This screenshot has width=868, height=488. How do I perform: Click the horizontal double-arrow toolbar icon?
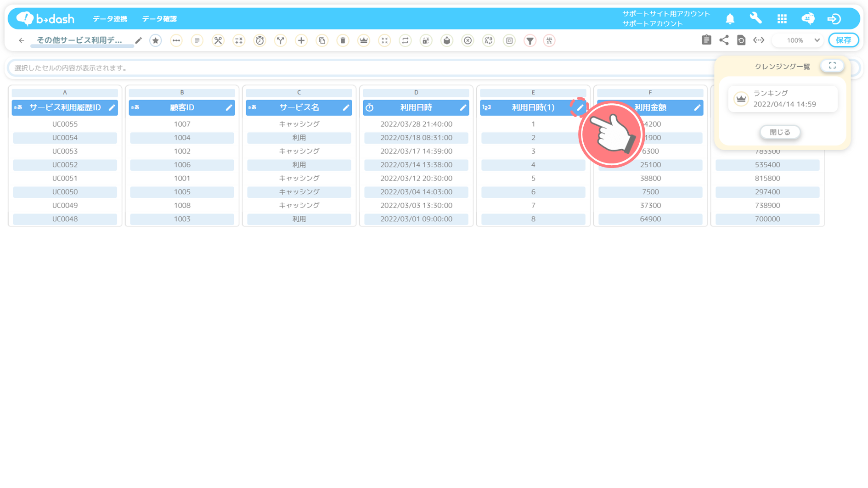coord(176,40)
